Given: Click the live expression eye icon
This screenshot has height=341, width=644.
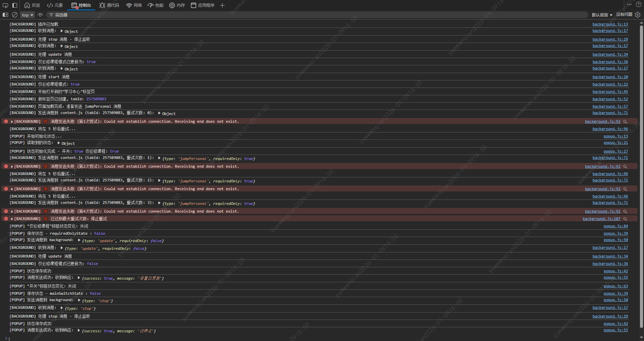Looking at the screenshot, I should click(40, 15).
